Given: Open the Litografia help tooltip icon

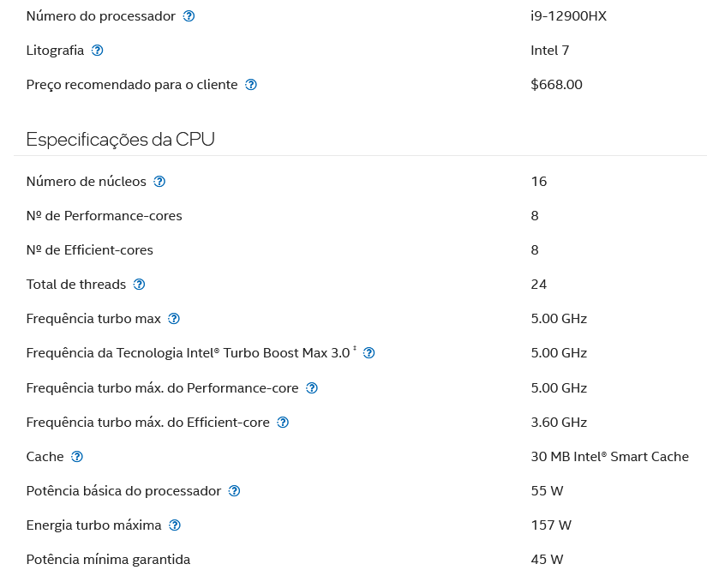Looking at the screenshot, I should (x=98, y=51).
